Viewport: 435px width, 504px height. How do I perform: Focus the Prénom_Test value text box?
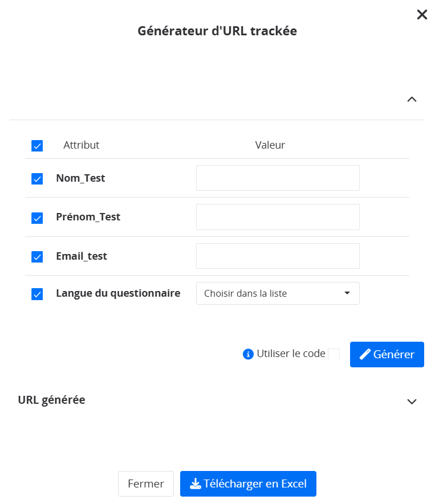(x=278, y=217)
